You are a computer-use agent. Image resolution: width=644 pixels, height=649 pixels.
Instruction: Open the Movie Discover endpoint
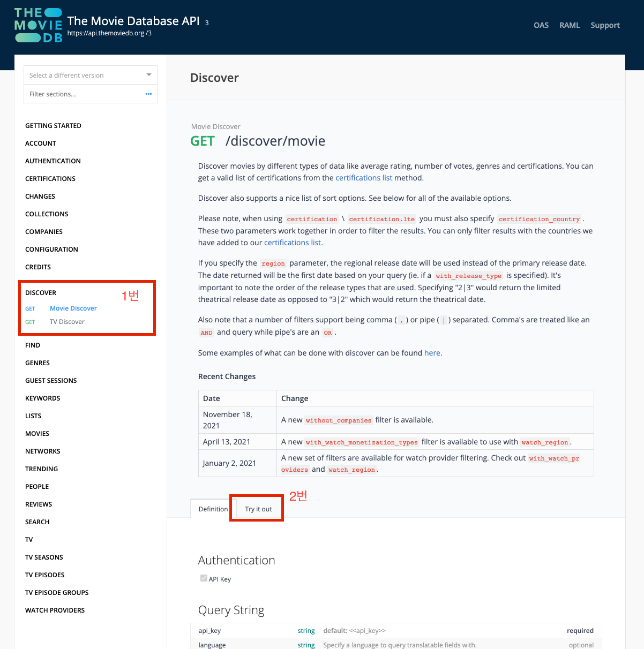click(x=73, y=308)
